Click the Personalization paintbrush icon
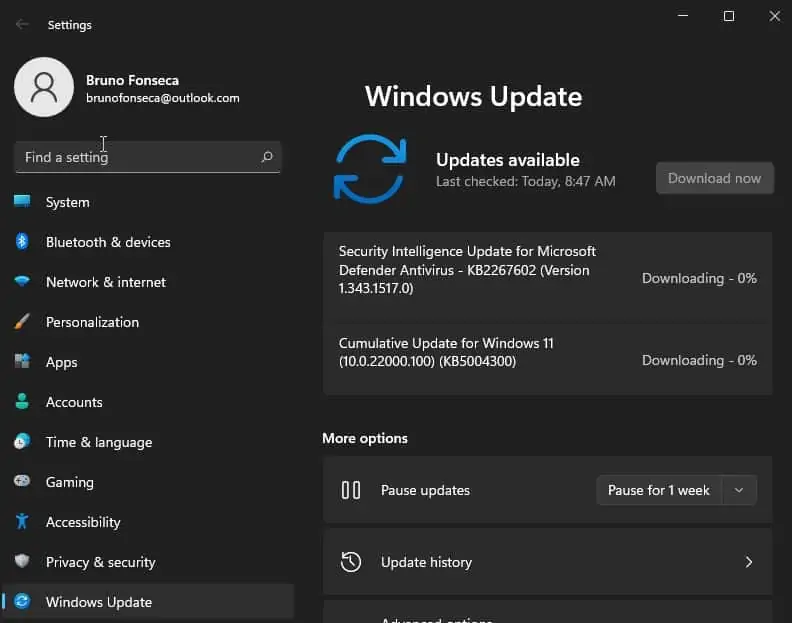Viewport: 792px width, 623px height. point(22,321)
